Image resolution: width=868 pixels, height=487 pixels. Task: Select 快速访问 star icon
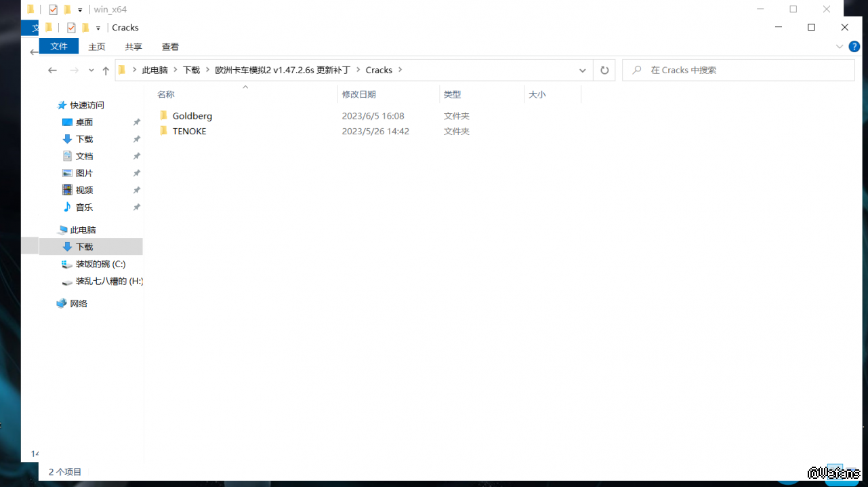coord(62,105)
